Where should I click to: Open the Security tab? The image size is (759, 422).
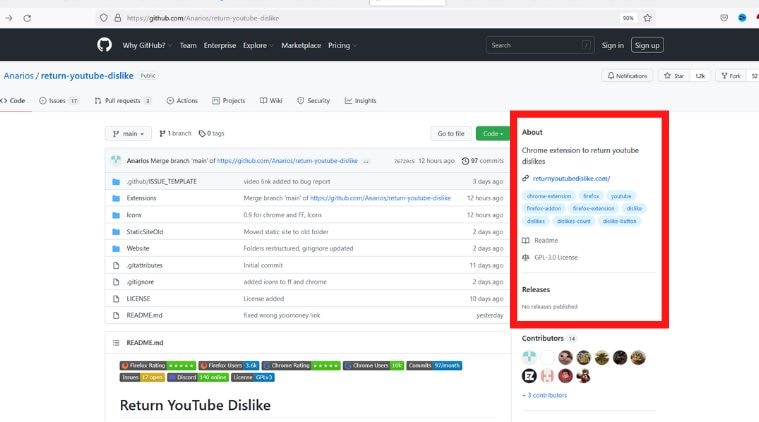314,101
